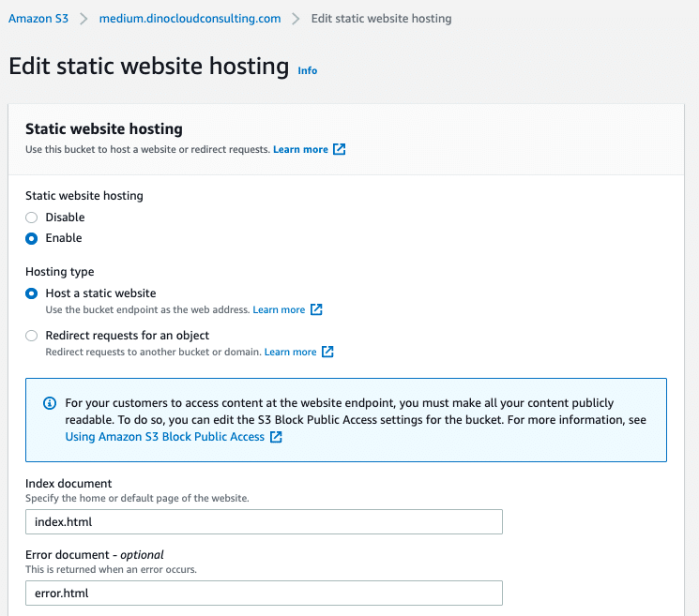Screen dimensions: 699x616
Task: Select the Enable radio button
Action: coord(32,238)
